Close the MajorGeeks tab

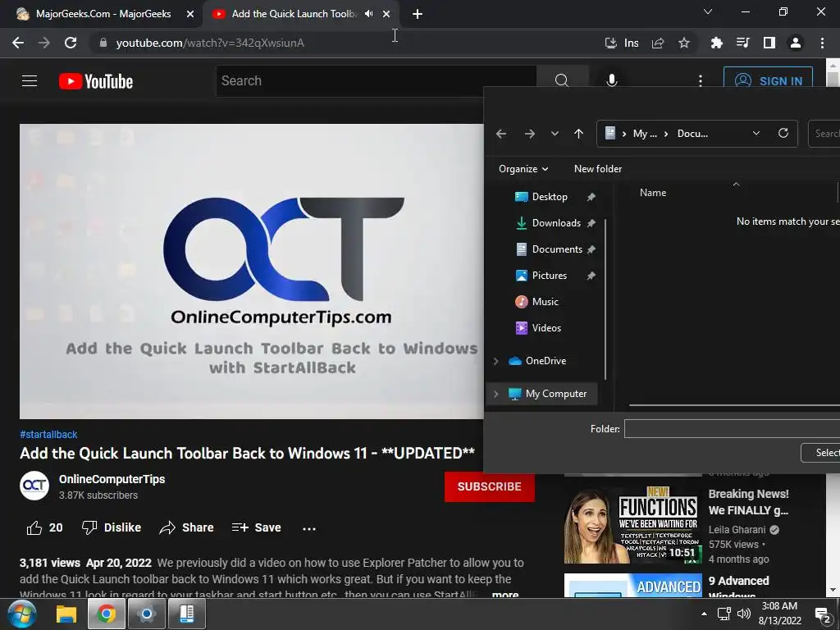click(190, 14)
